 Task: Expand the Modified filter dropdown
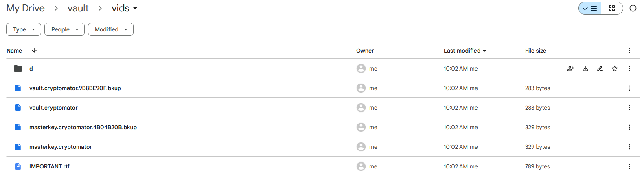tap(111, 29)
